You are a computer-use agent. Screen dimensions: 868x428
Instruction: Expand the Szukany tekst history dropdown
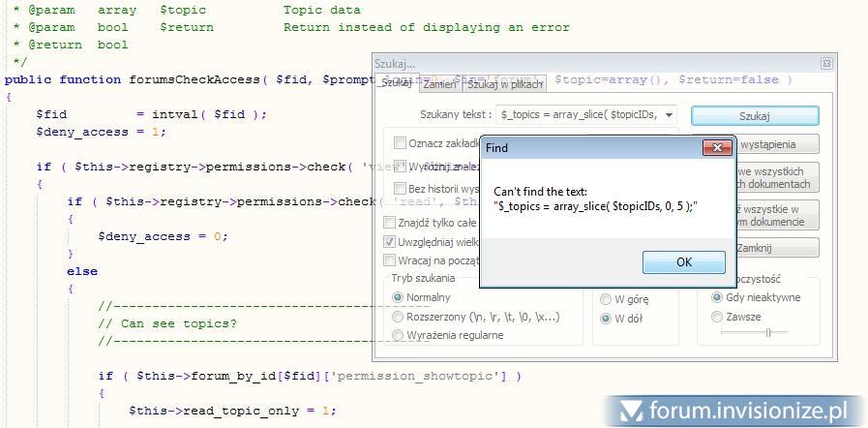pyautogui.click(x=669, y=115)
